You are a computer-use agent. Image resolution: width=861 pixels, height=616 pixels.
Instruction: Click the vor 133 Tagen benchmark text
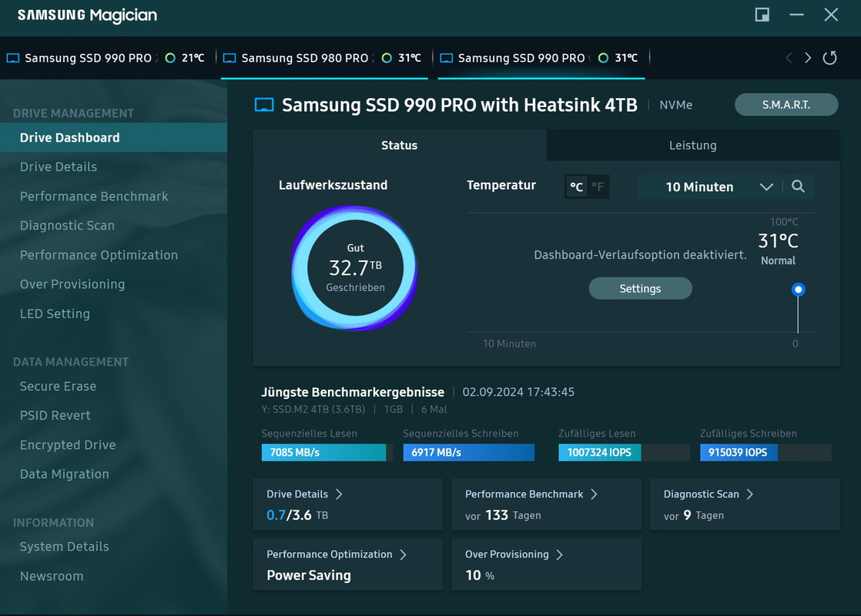[x=503, y=516]
